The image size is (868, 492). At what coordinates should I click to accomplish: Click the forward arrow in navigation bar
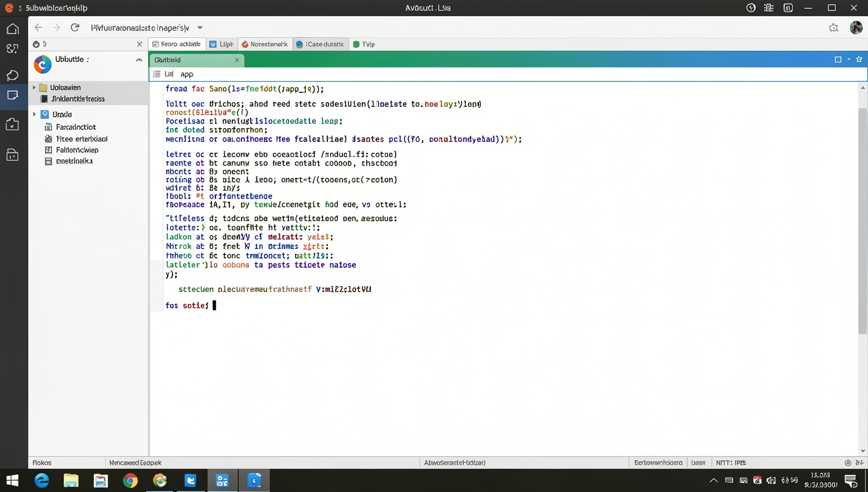point(56,28)
